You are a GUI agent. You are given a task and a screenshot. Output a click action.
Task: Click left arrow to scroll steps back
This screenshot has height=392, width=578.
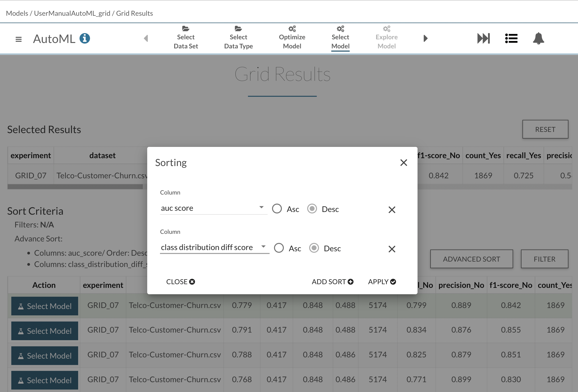point(146,39)
